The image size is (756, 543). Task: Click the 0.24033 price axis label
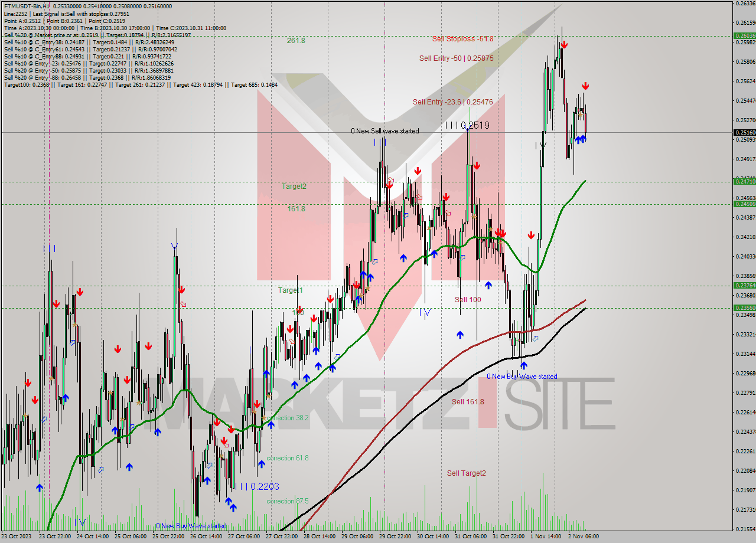745,256
